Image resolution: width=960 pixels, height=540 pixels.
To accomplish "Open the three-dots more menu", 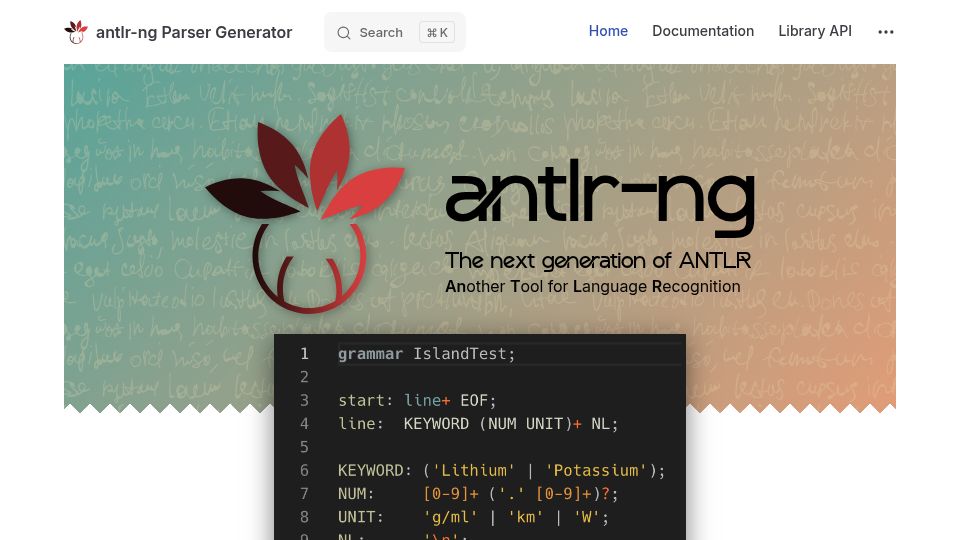I will point(886,32).
